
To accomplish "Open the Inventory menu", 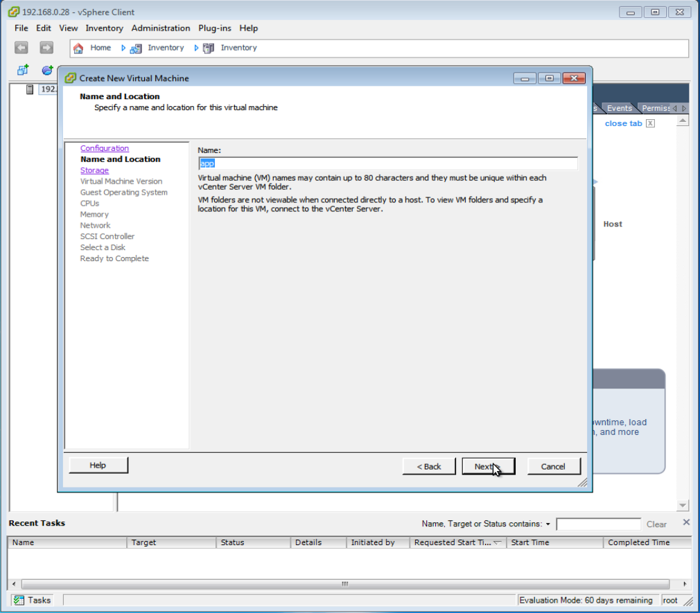I will tap(105, 28).
